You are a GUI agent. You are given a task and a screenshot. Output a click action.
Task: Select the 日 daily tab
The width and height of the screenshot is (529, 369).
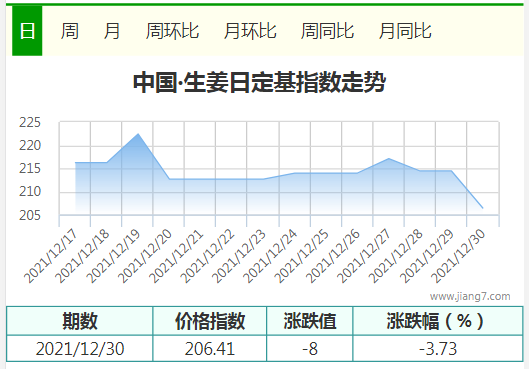(x=27, y=31)
